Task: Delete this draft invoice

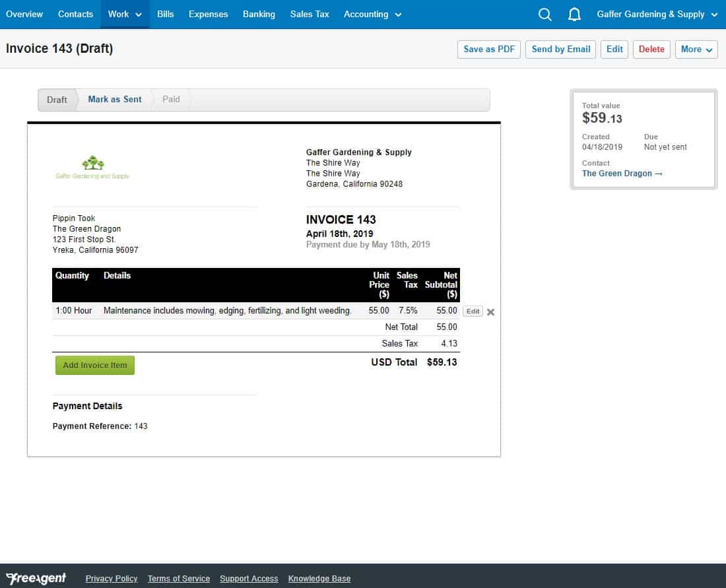Action: 651,49
